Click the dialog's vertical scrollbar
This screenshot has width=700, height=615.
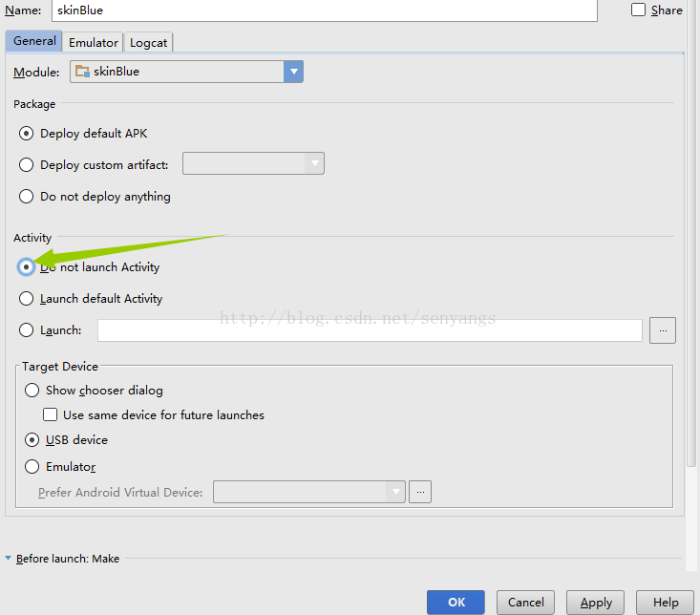(691, 232)
